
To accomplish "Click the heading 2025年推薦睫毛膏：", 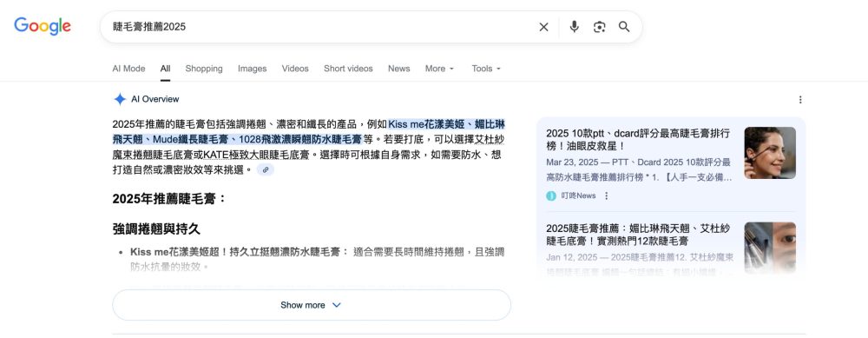I will tap(169, 198).
